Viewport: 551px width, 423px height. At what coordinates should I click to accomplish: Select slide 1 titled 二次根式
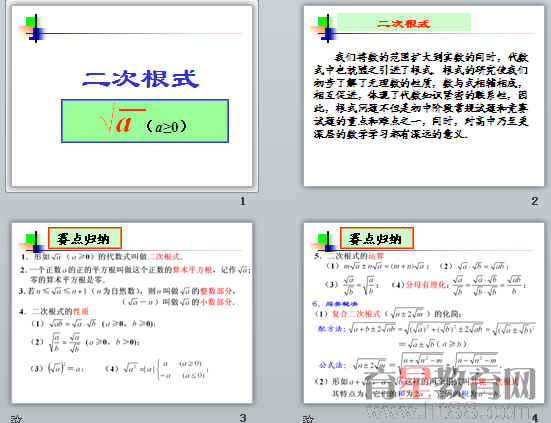[x=132, y=96]
